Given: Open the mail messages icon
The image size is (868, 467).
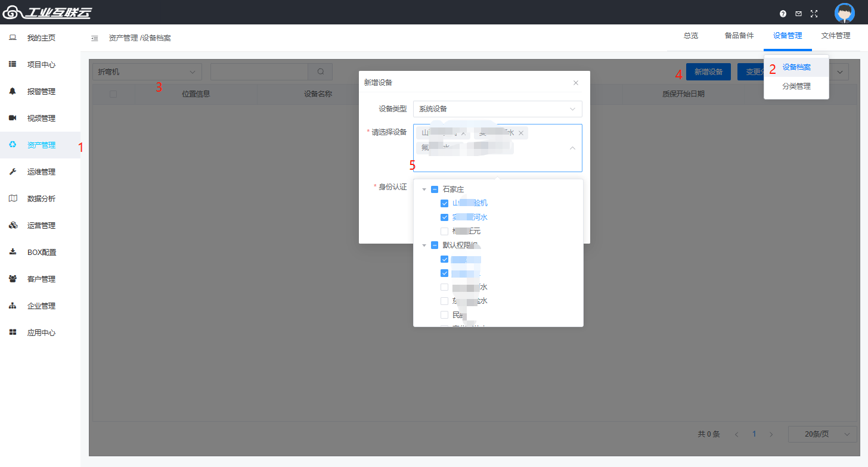Looking at the screenshot, I should click(798, 13).
